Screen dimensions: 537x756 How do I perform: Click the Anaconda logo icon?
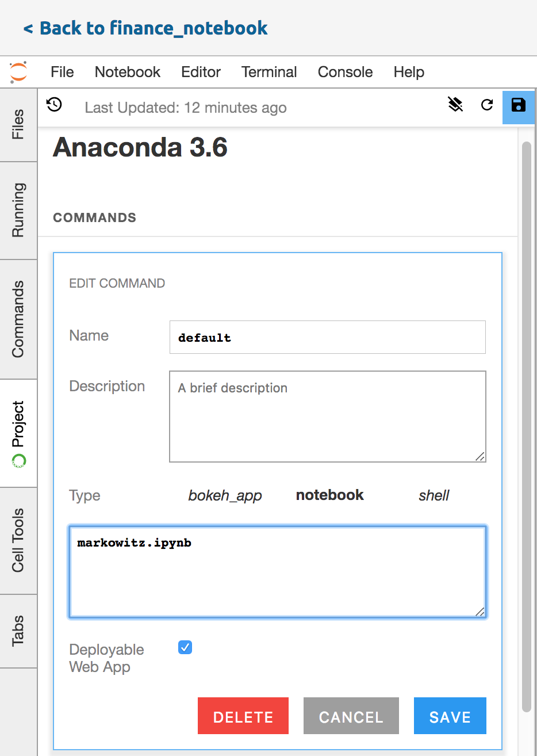click(x=18, y=72)
